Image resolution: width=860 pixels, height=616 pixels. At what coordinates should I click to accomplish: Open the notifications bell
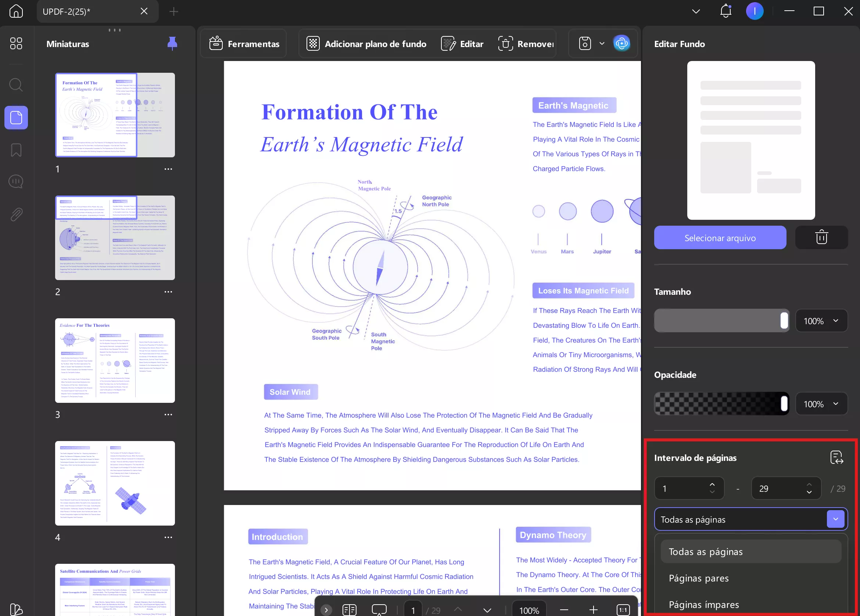[x=725, y=11]
